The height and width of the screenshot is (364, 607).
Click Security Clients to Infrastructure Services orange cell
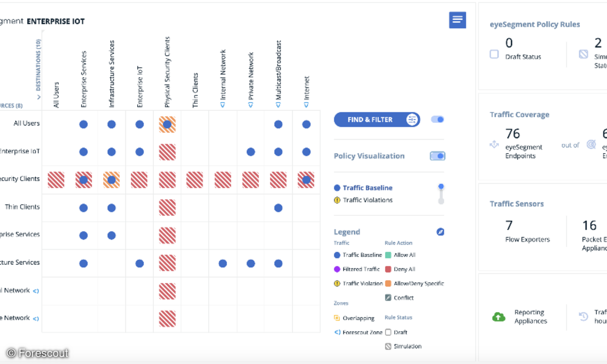tap(112, 180)
